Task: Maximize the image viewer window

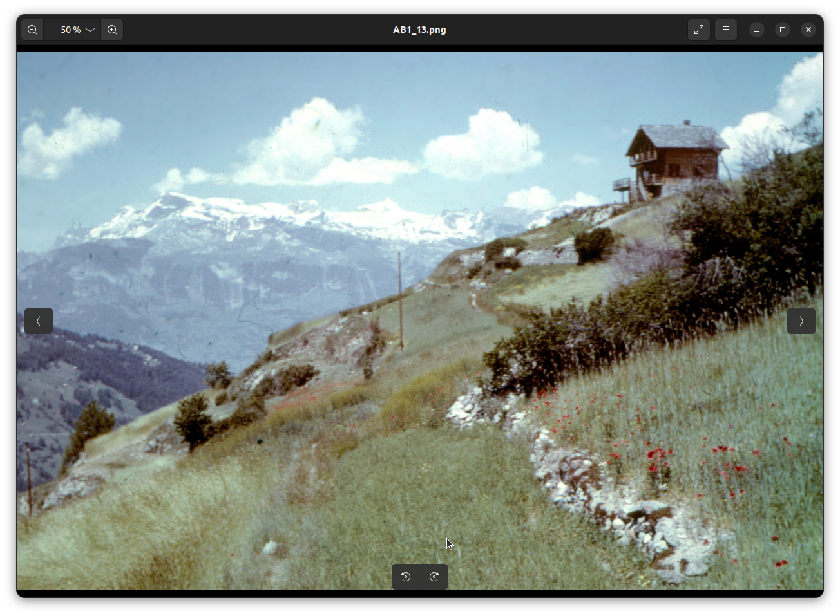Action: coord(783,30)
